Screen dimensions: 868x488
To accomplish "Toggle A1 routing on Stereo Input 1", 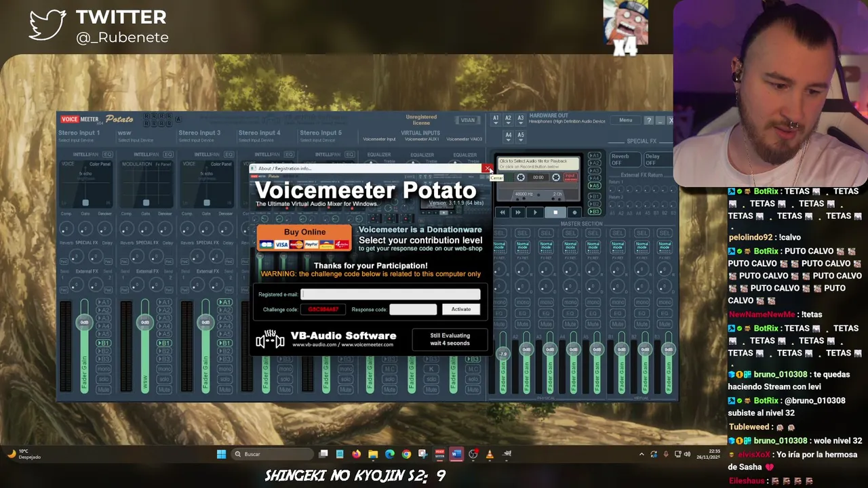I will [x=103, y=302].
